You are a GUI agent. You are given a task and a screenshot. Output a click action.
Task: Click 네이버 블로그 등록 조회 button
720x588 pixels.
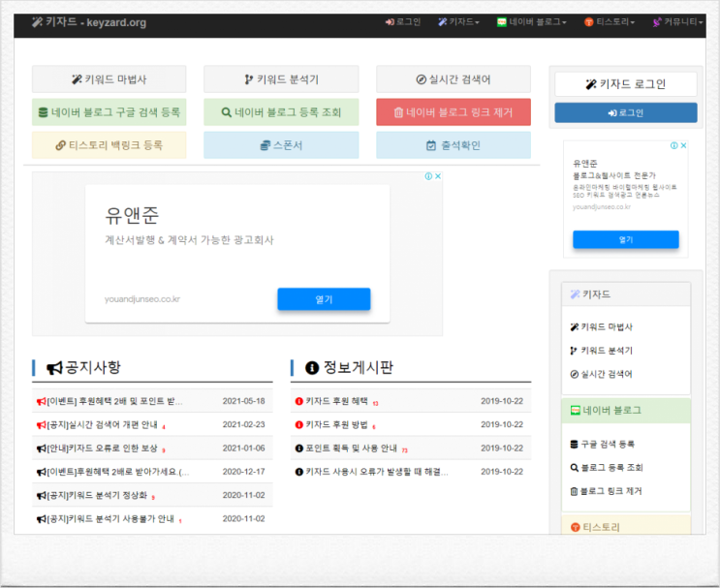[281, 112]
